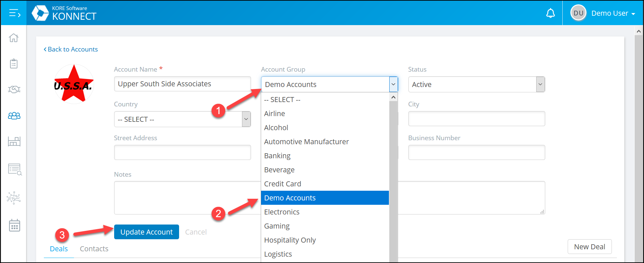Open the Status dropdown
The image size is (644, 263).
476,84
